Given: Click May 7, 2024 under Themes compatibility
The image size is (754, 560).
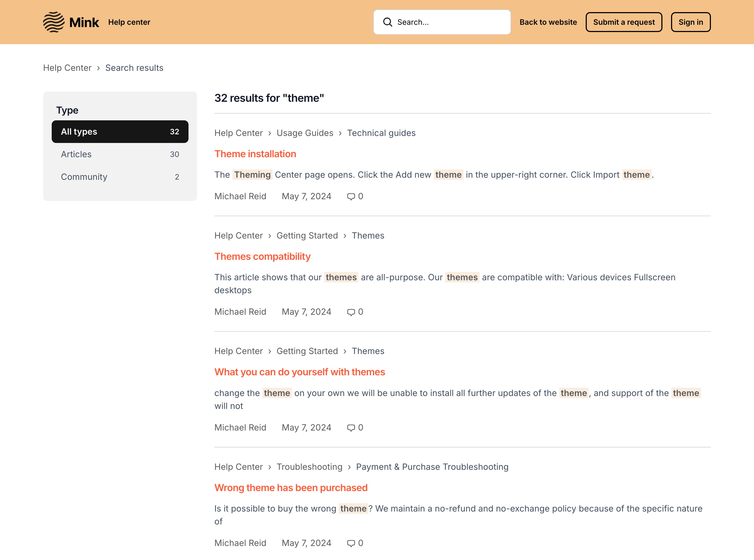Looking at the screenshot, I should tap(306, 312).
